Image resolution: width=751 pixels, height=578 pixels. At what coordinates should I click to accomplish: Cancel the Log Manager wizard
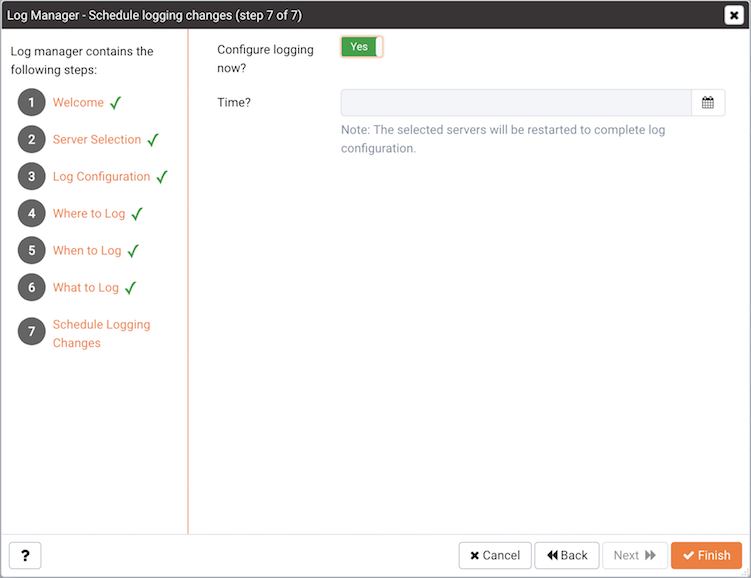[x=495, y=555]
